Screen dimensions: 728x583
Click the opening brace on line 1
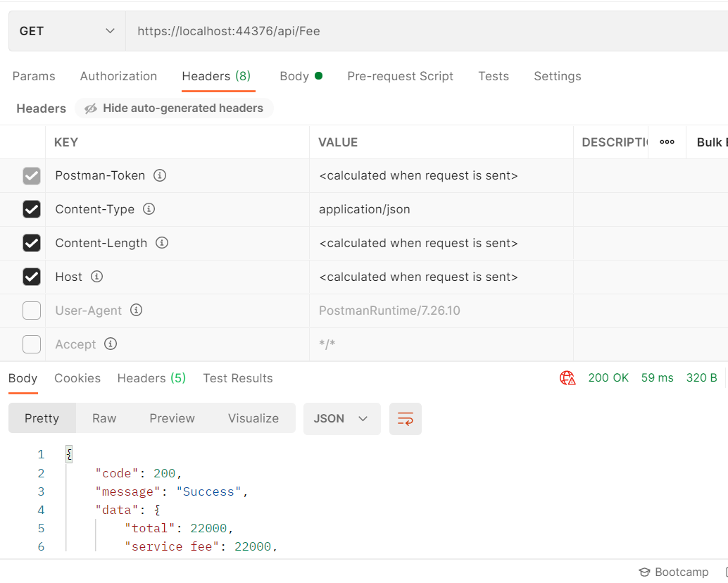[x=69, y=454]
